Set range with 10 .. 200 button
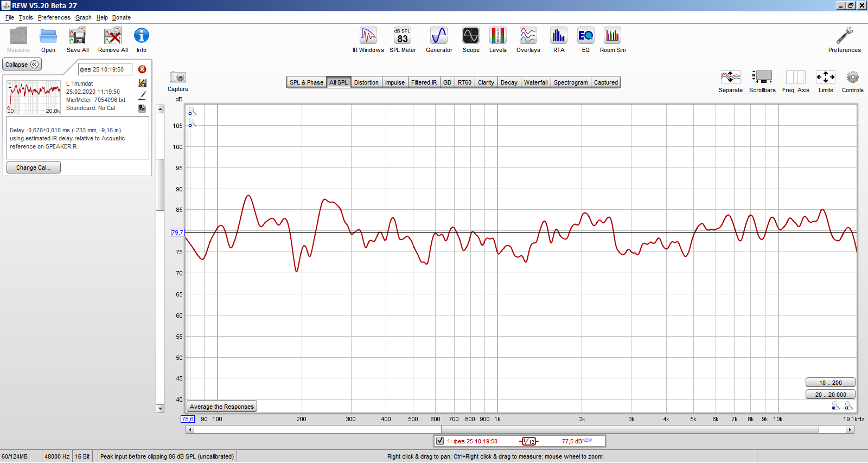868x464 pixels. coord(831,383)
